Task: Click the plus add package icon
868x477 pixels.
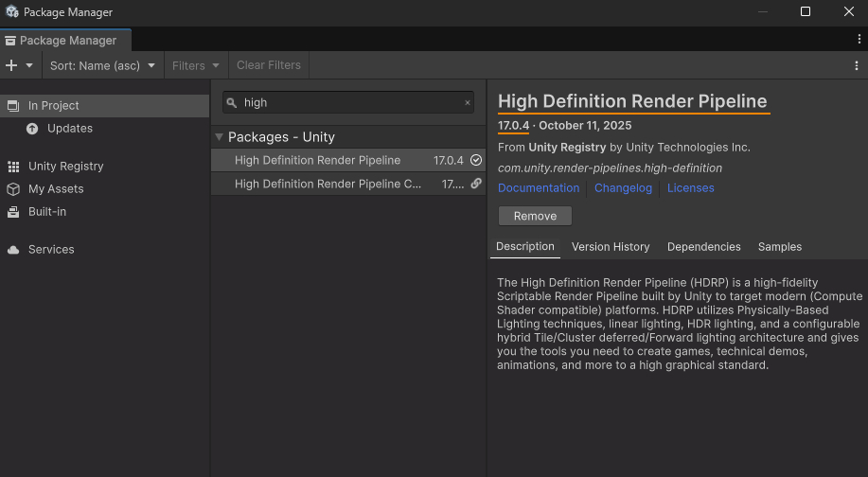Action: (x=11, y=65)
